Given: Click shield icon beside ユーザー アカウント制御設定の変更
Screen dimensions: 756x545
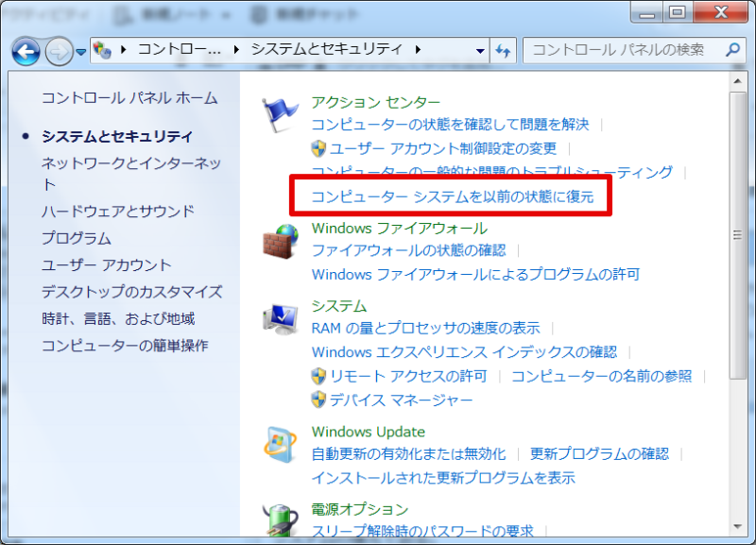Looking at the screenshot, I should point(318,148).
